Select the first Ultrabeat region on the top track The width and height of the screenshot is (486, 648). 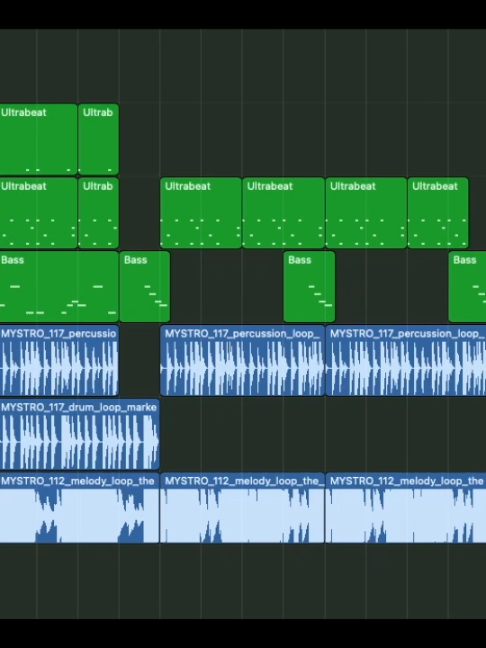click(38, 139)
